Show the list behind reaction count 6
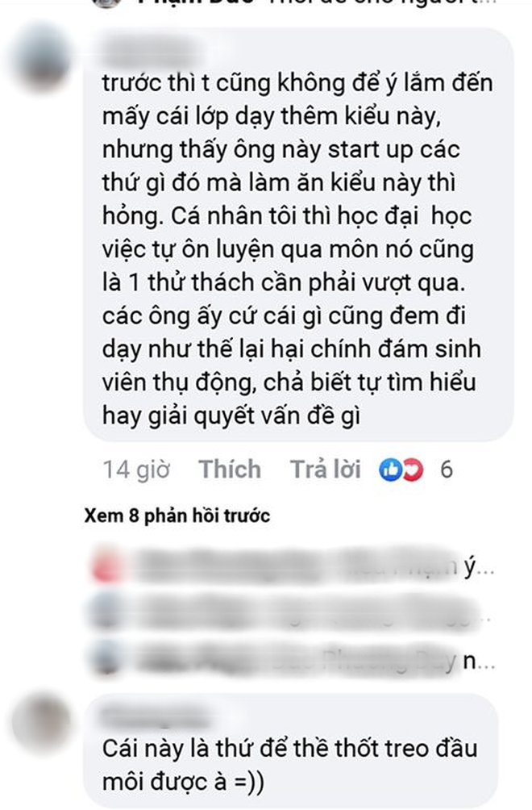532x810 pixels. (447, 470)
